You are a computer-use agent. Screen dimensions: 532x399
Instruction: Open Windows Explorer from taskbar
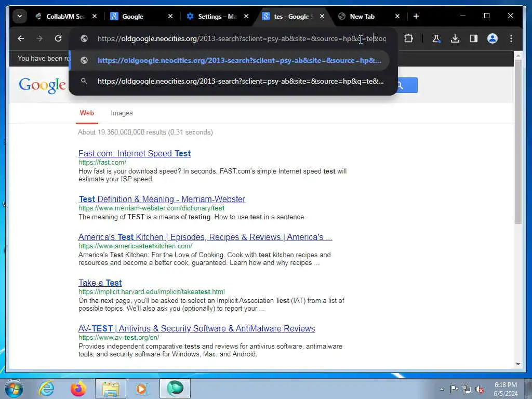coord(110,389)
